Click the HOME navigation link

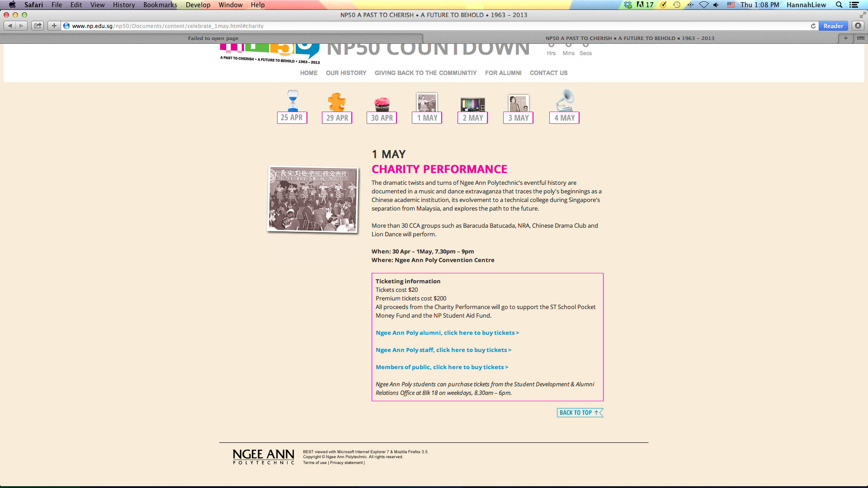point(309,73)
